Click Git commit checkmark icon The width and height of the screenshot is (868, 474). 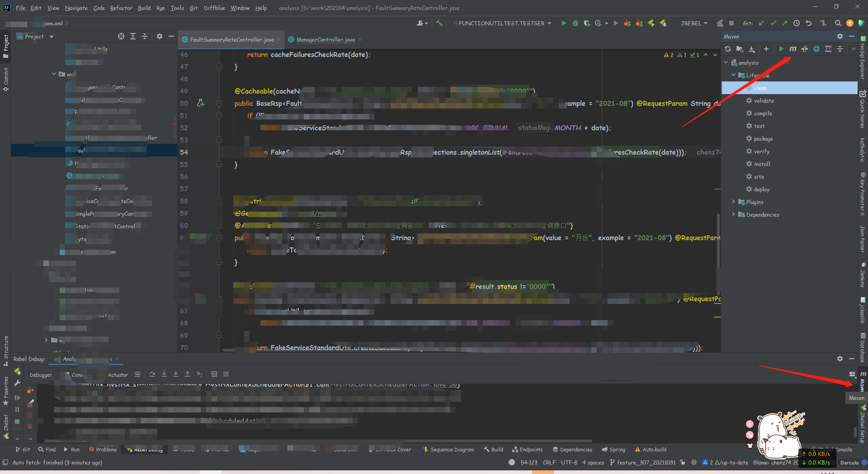coord(773,23)
